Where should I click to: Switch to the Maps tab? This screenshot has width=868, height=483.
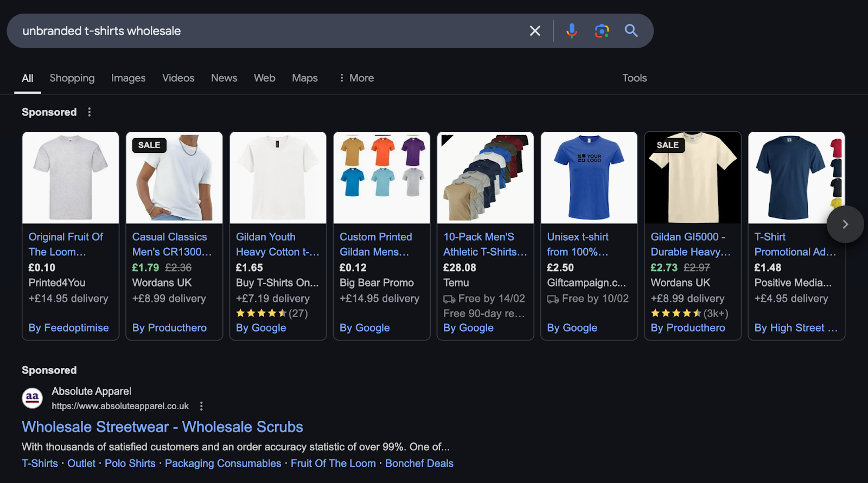[305, 78]
